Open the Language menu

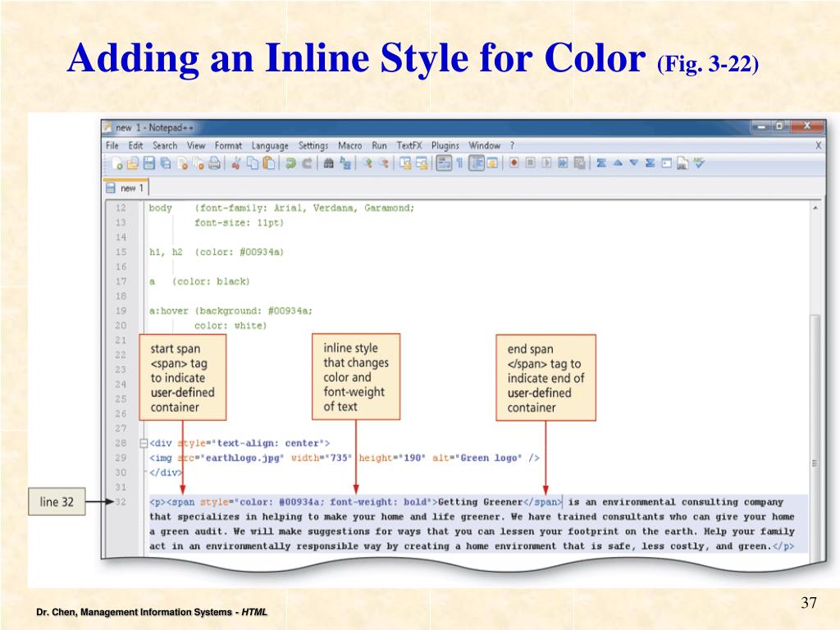point(270,145)
